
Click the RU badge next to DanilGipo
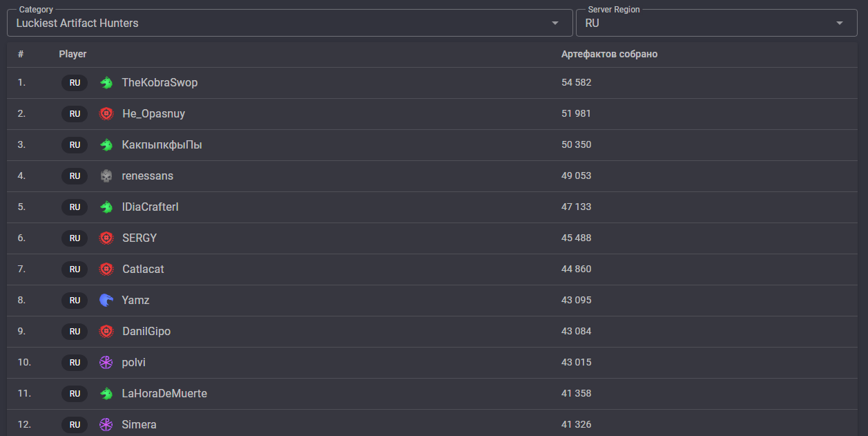click(x=75, y=332)
